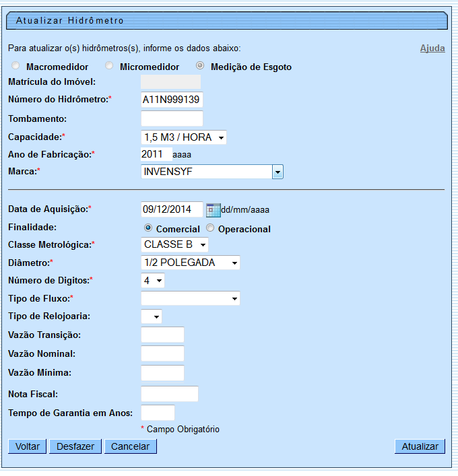This screenshot has height=476, width=458.
Task: Click the Voltar button
Action: [x=27, y=446]
